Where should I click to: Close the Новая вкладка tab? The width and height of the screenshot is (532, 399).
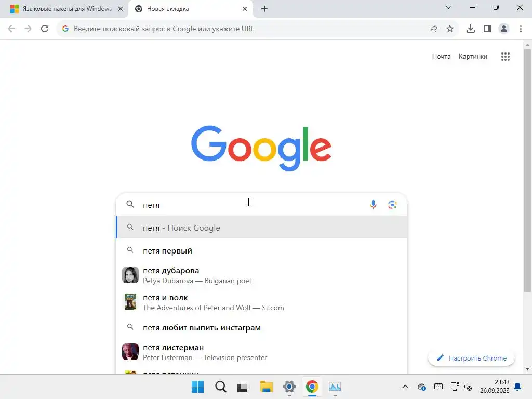245,9
